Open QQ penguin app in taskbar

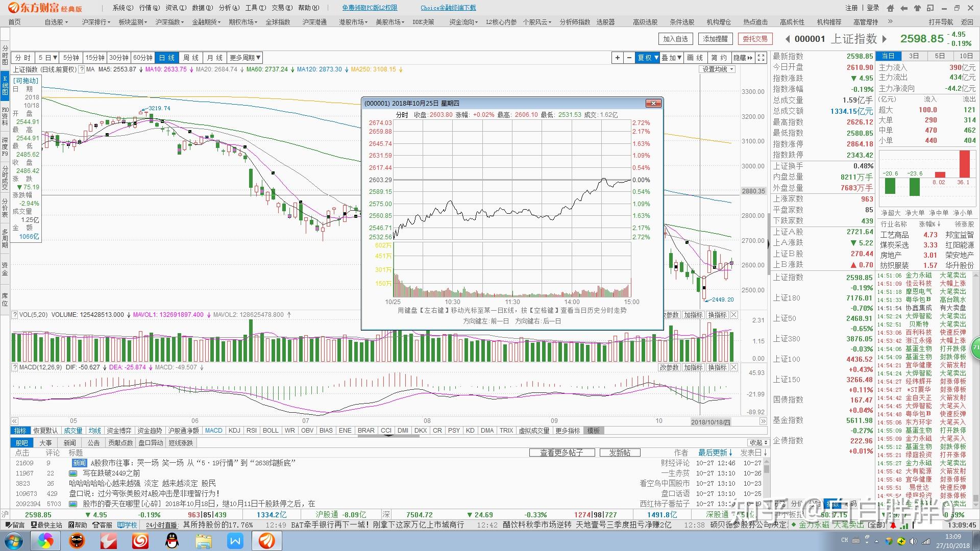[x=172, y=541]
